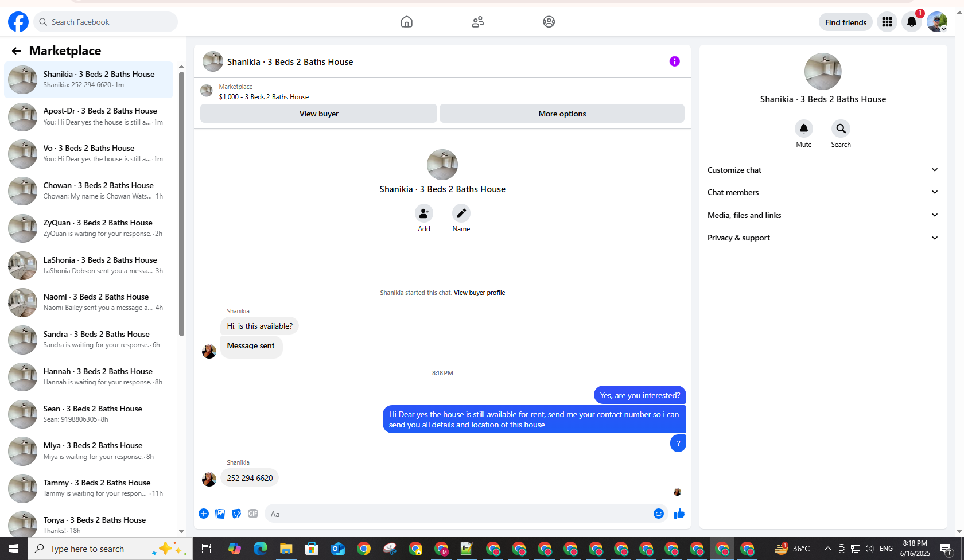The image size is (964, 560).
Task: Click View buyer button
Action: pos(318,114)
